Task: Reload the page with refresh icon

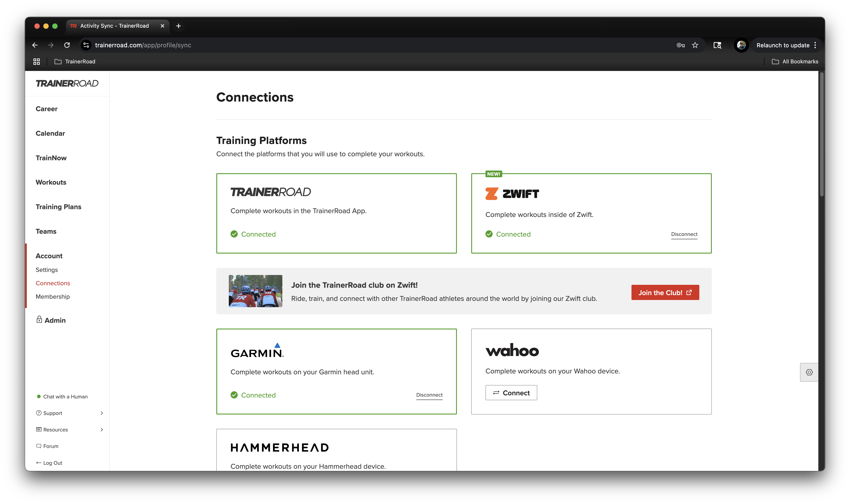Action: point(67,45)
